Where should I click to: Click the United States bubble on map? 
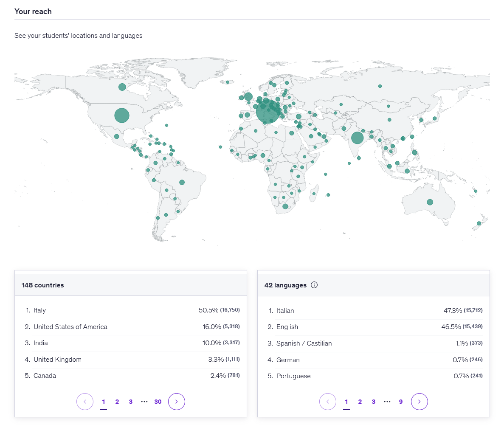coord(122,115)
